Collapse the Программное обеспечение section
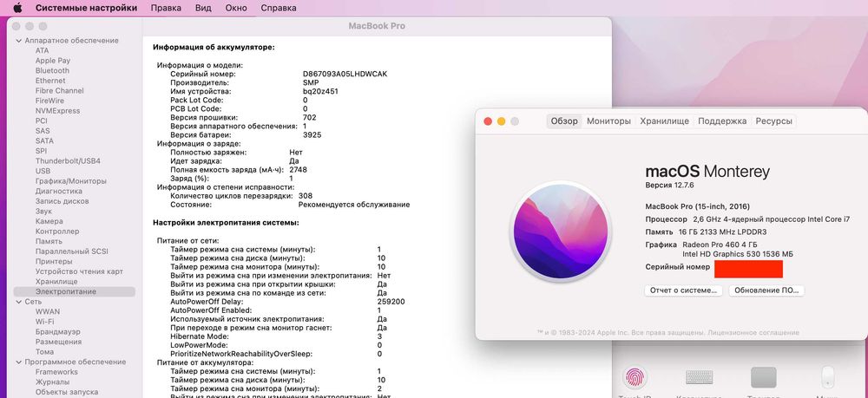Screen dimensions: 868x398 point(19,362)
